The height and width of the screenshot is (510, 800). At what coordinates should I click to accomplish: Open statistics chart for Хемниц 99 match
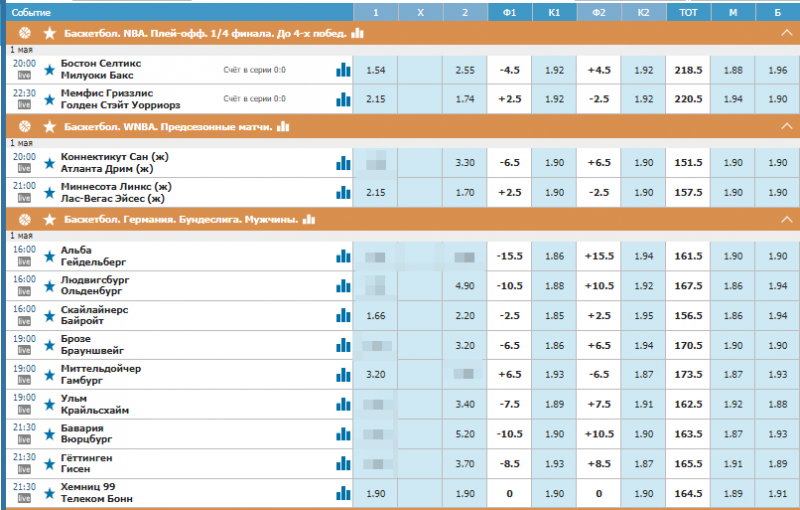[x=343, y=493]
